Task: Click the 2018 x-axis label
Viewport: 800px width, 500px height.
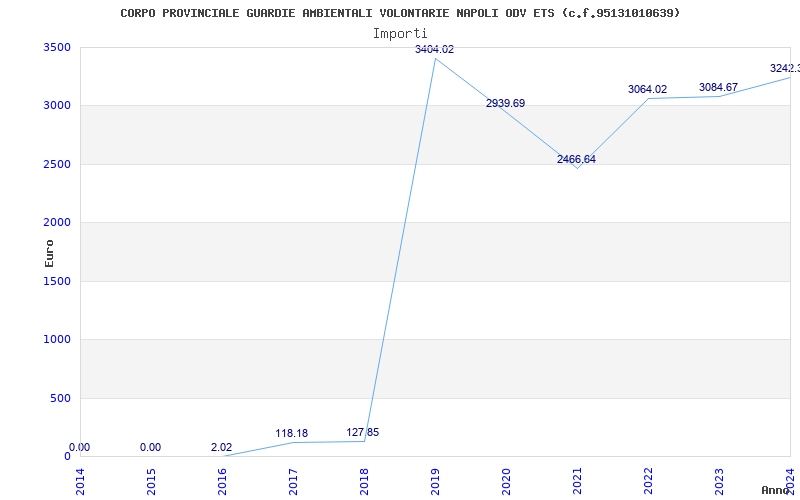Action: (364, 481)
